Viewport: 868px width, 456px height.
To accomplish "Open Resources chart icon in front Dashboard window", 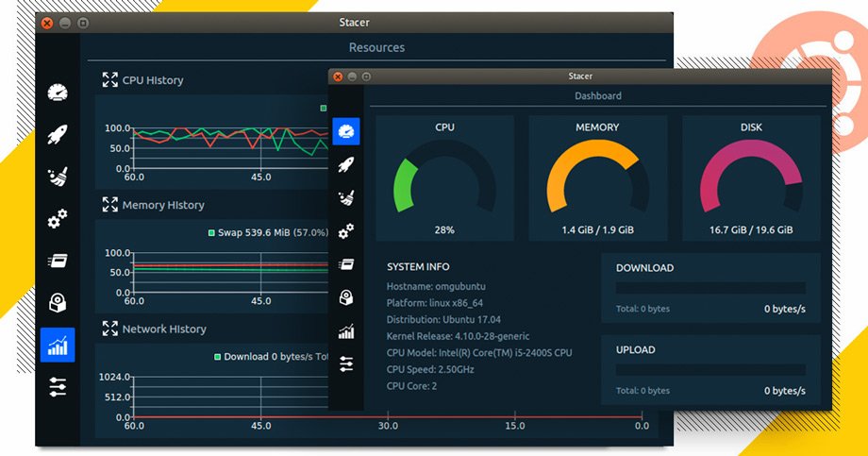I will [346, 331].
